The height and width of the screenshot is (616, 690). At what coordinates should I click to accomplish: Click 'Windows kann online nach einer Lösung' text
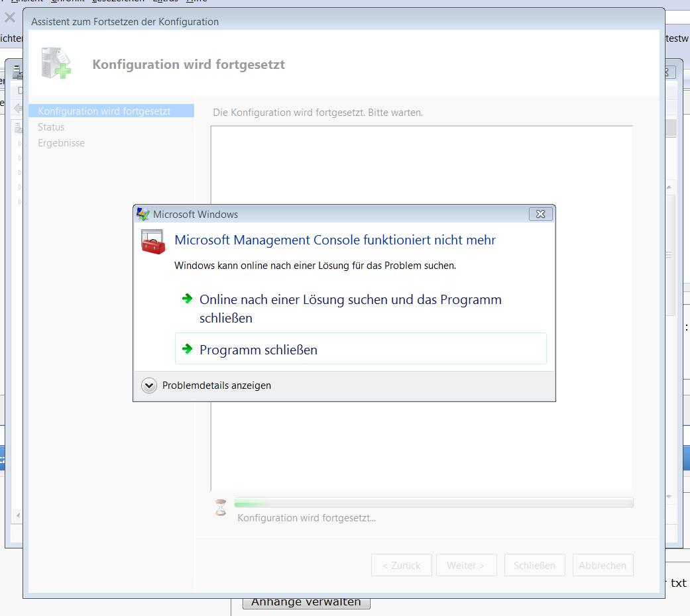coord(315,266)
